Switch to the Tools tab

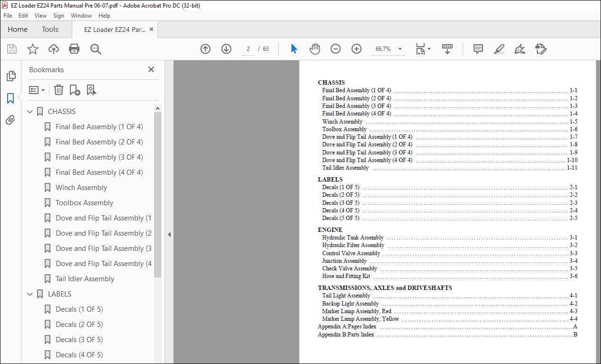pos(50,29)
